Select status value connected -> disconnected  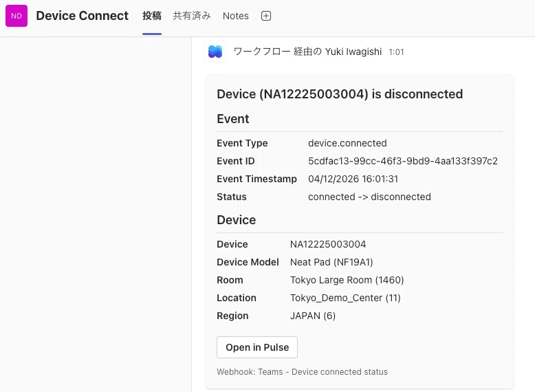(369, 197)
